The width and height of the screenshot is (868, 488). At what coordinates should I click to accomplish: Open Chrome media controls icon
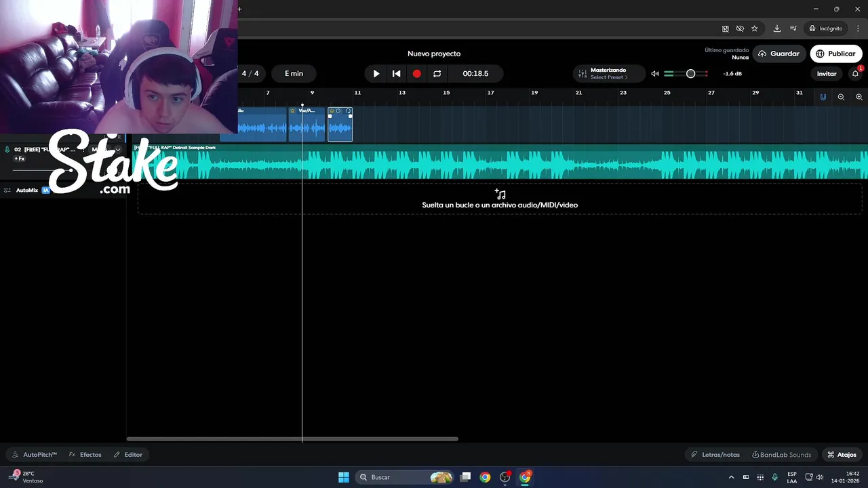click(x=793, y=28)
